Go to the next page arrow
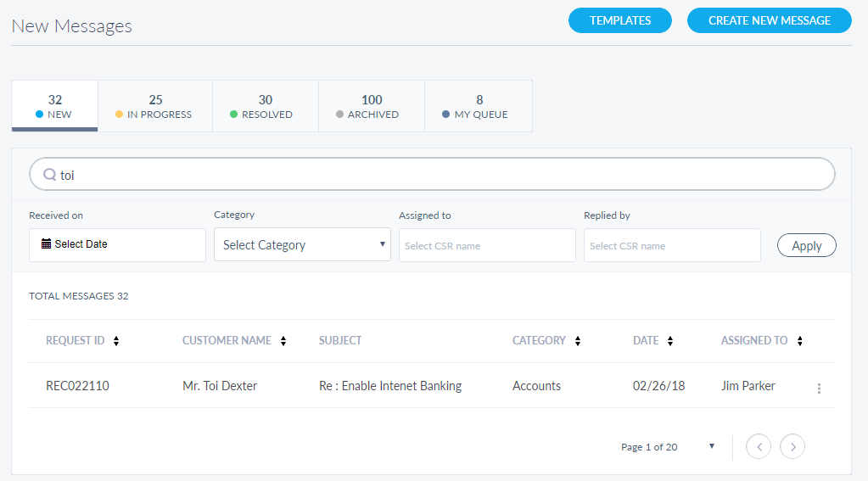The image size is (868, 481). click(x=792, y=446)
